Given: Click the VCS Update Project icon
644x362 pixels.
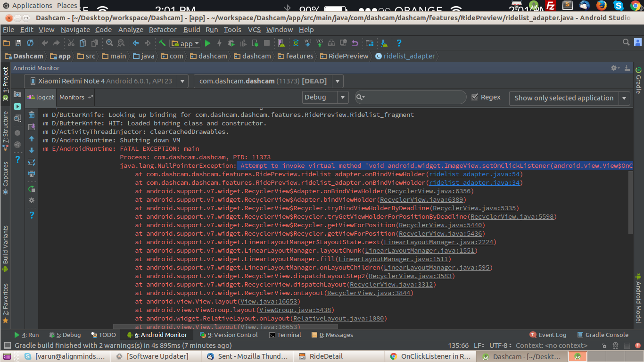Looking at the screenshot, I should pos(308,43).
